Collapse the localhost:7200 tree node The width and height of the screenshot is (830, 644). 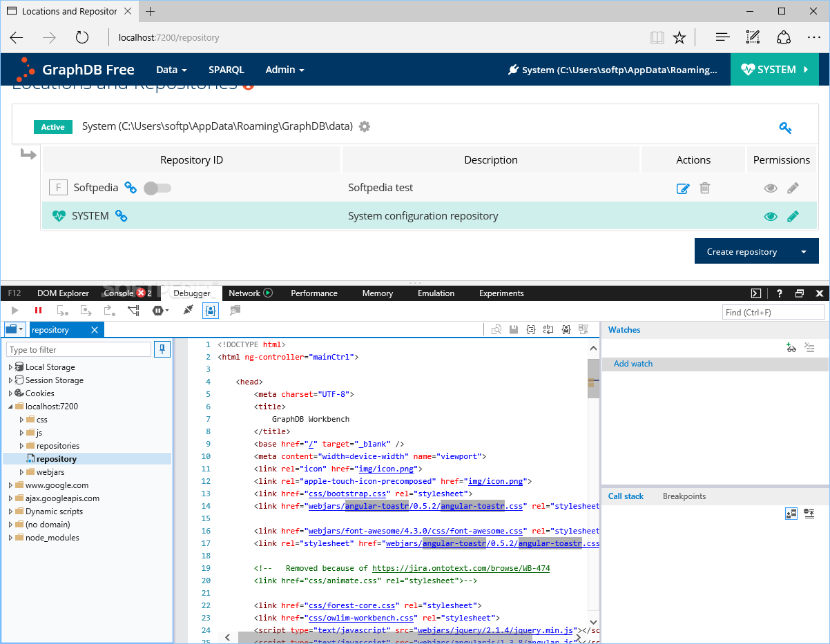tap(10, 407)
